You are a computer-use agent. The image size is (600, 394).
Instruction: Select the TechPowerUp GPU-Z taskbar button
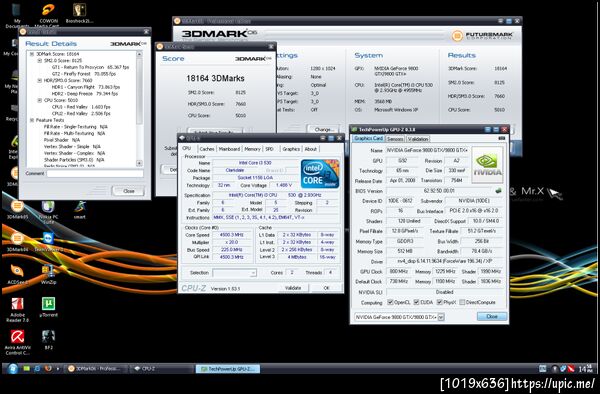click(228, 369)
